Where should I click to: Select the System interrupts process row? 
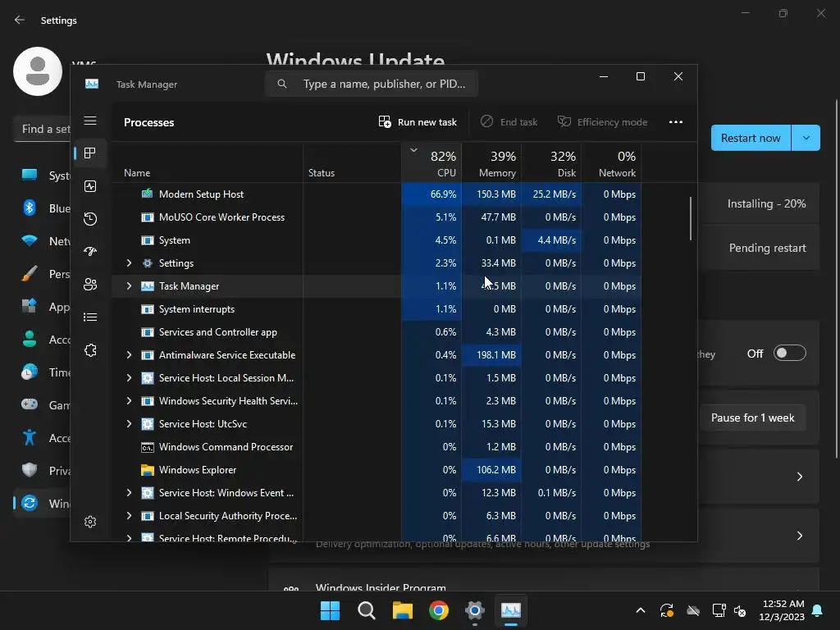click(377, 309)
